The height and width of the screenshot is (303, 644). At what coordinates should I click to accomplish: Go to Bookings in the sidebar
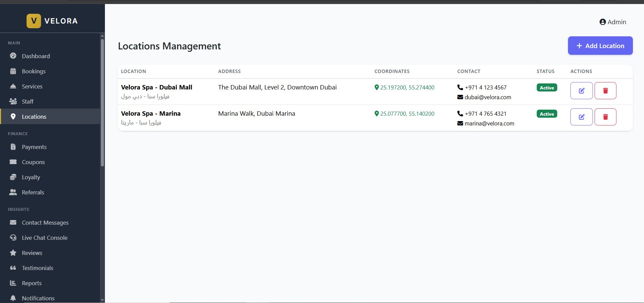[x=34, y=71]
